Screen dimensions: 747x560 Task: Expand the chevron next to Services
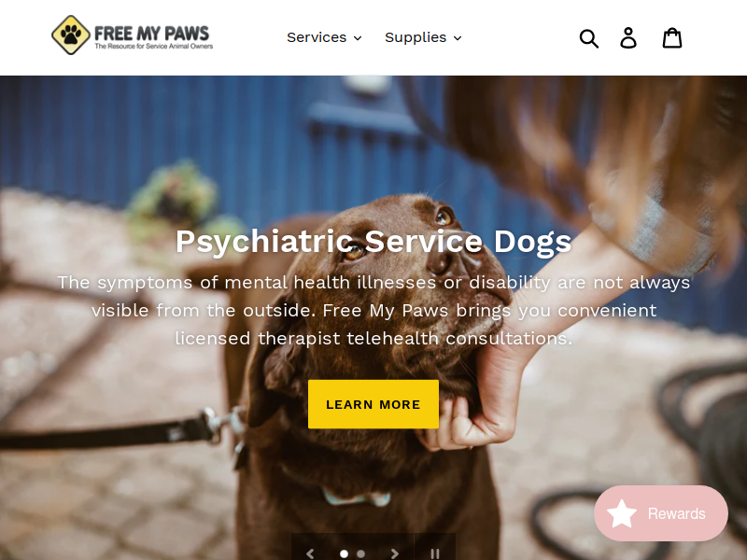tap(358, 38)
